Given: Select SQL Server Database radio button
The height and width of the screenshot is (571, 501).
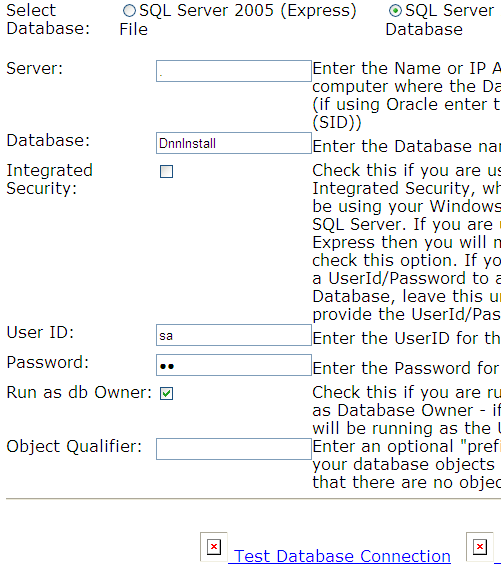Looking at the screenshot, I should [x=395, y=11].
